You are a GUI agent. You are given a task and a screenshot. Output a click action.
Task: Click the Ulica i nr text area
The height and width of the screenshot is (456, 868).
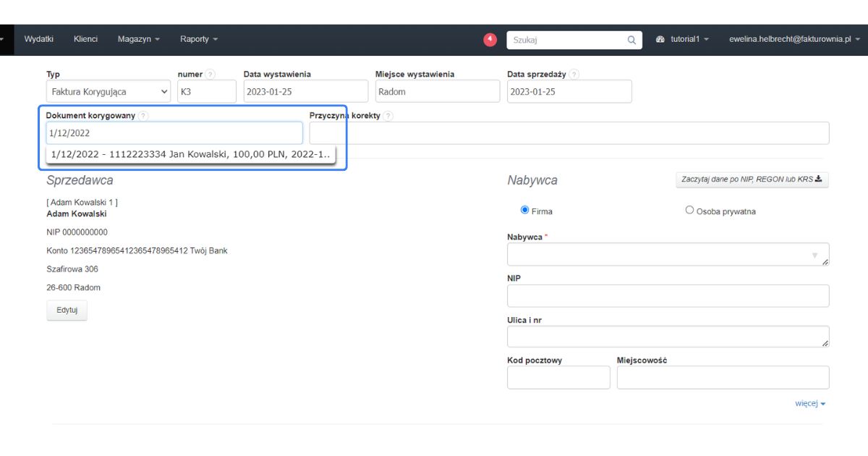[668, 337]
